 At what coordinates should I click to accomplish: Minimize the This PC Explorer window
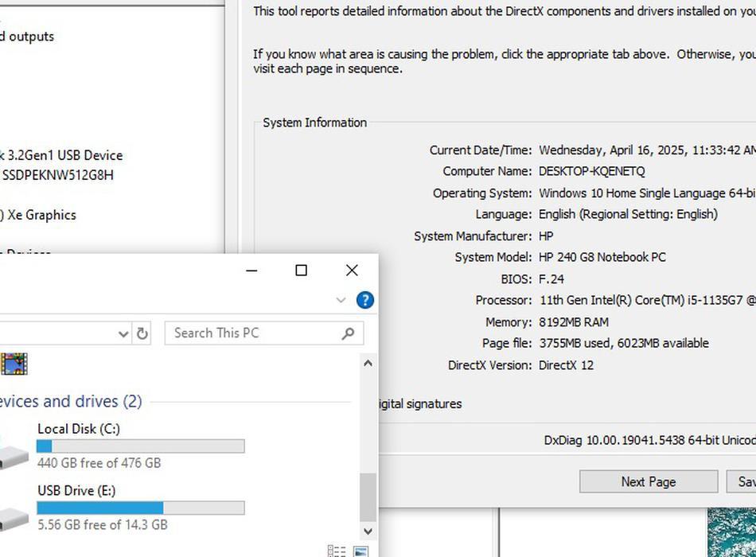251,271
